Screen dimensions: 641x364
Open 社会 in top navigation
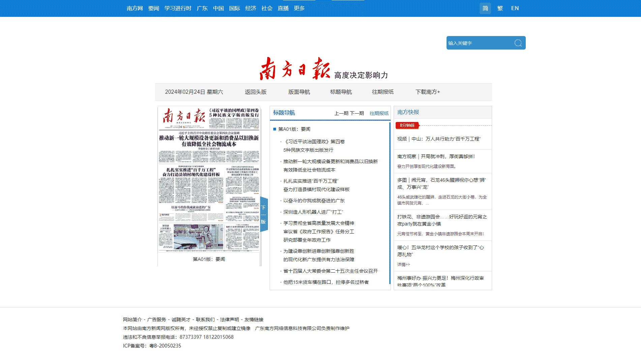click(x=267, y=8)
